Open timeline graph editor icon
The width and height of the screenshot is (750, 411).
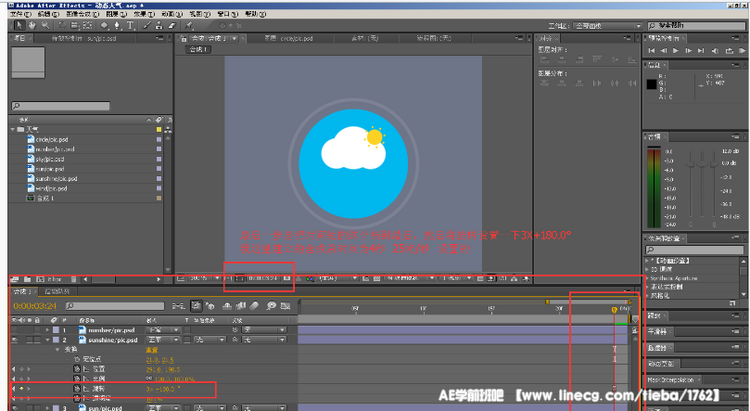pyautogui.click(x=286, y=306)
